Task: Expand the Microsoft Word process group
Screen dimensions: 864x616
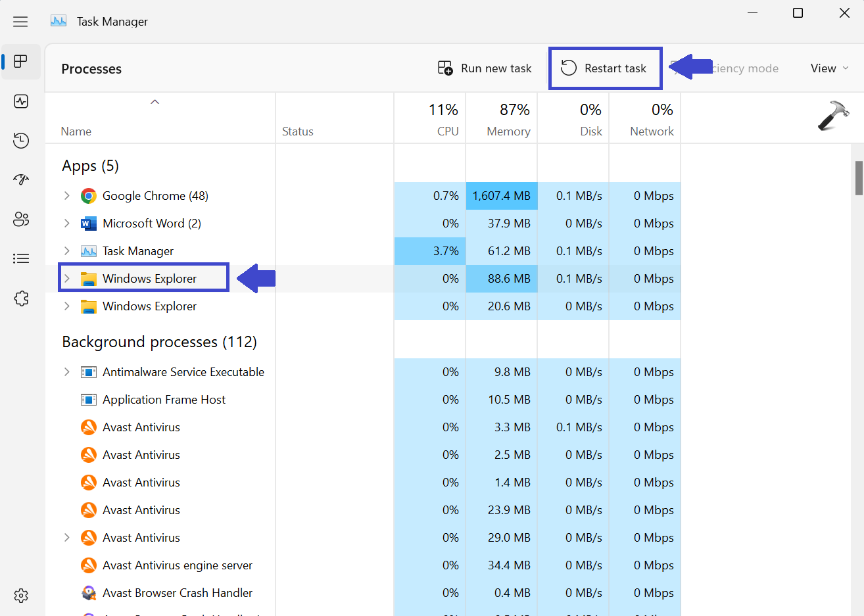Action: (66, 224)
